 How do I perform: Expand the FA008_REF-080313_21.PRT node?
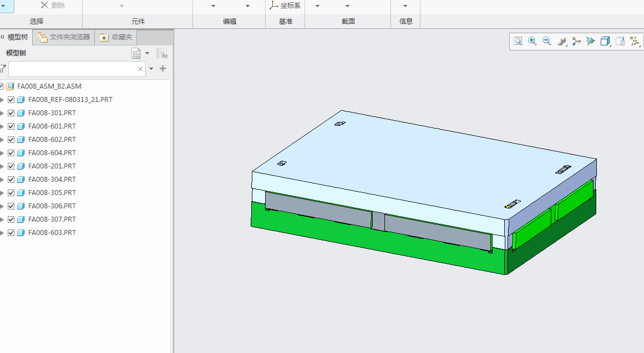[2, 100]
